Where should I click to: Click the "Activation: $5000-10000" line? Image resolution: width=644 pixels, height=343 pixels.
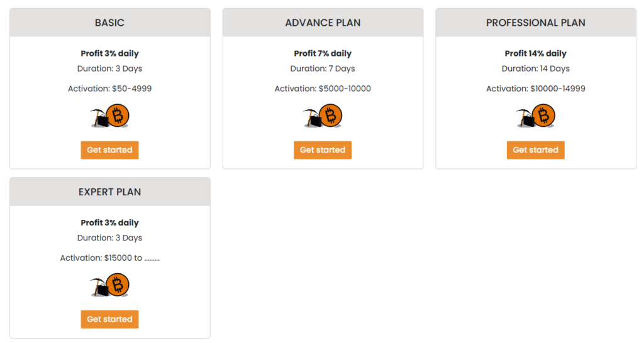(323, 89)
